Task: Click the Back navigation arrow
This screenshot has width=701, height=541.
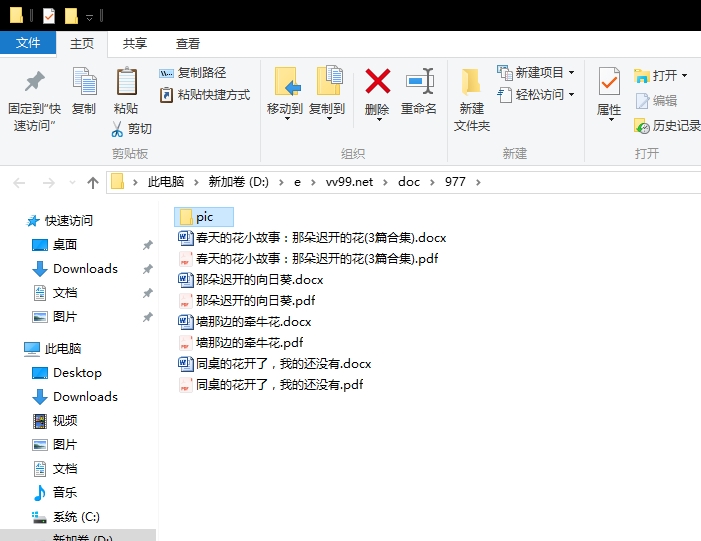Action: point(19,182)
